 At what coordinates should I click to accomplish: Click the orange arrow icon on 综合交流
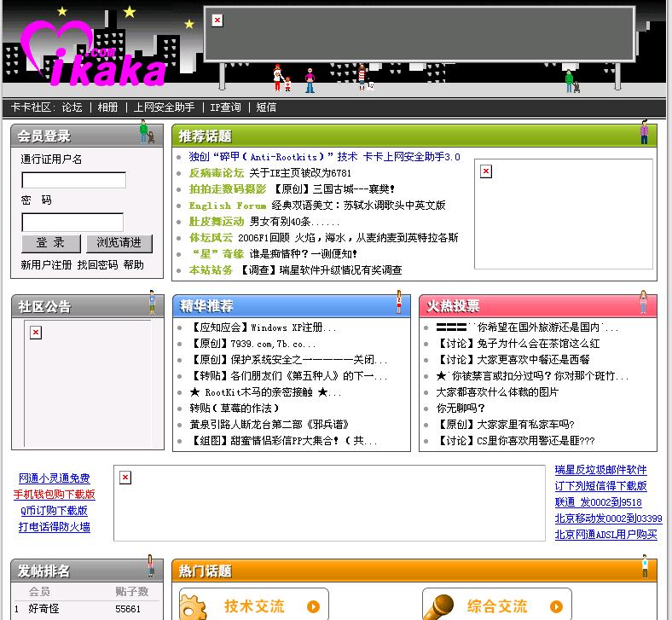[556, 606]
